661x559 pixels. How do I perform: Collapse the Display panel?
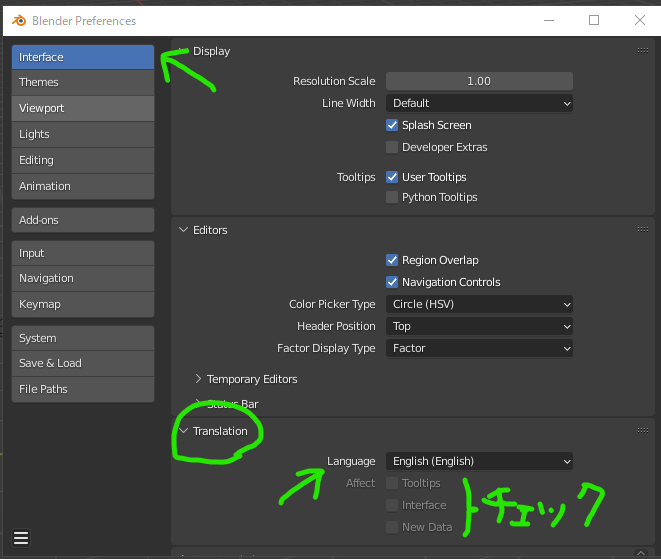click(x=183, y=51)
